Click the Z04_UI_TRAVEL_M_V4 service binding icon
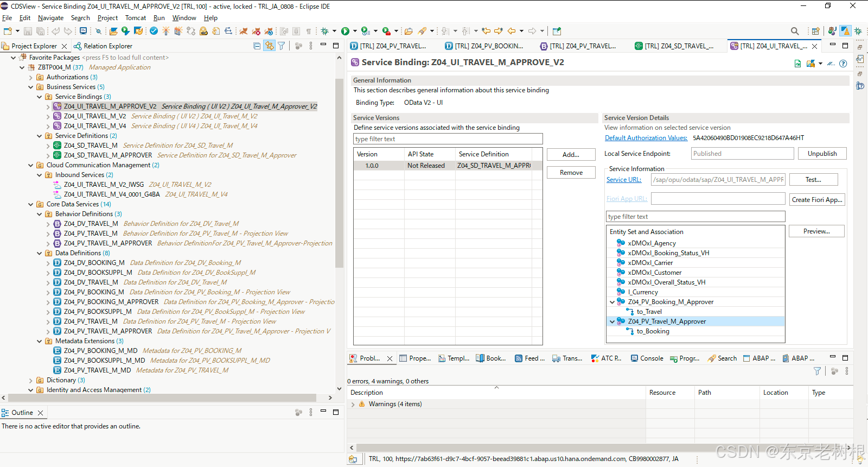Image resolution: width=868 pixels, height=467 pixels. click(x=57, y=126)
